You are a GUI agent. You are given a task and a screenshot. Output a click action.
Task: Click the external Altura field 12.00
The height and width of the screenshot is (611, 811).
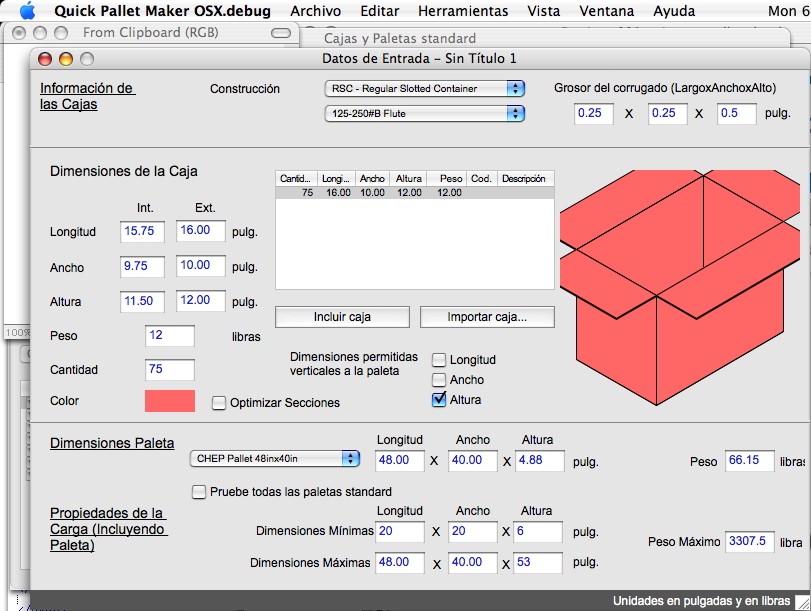coord(201,301)
